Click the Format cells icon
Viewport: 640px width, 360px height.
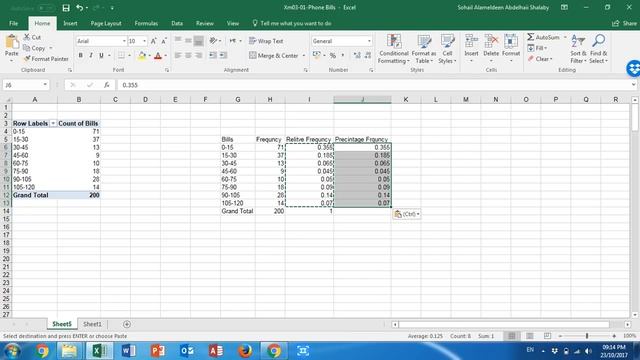(x=511, y=42)
